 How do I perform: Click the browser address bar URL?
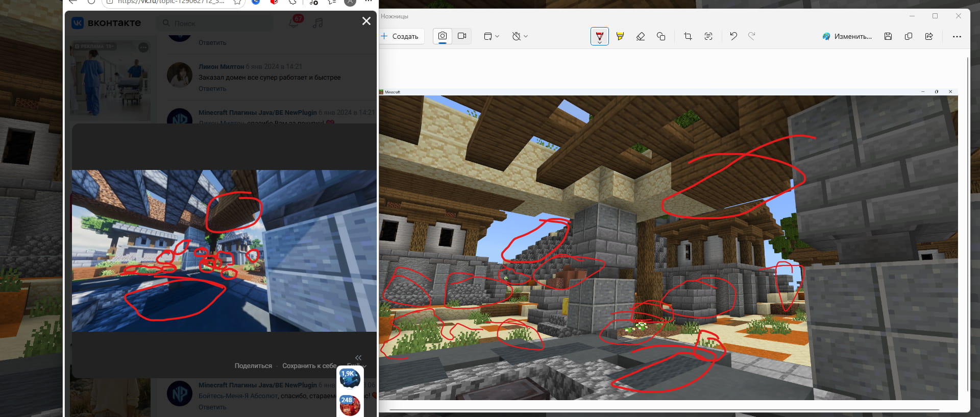click(x=171, y=2)
